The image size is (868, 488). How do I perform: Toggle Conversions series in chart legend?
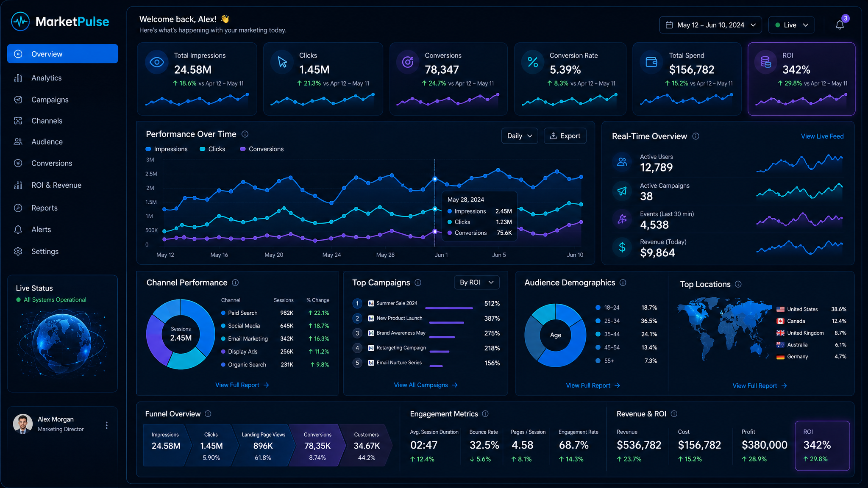(262, 149)
